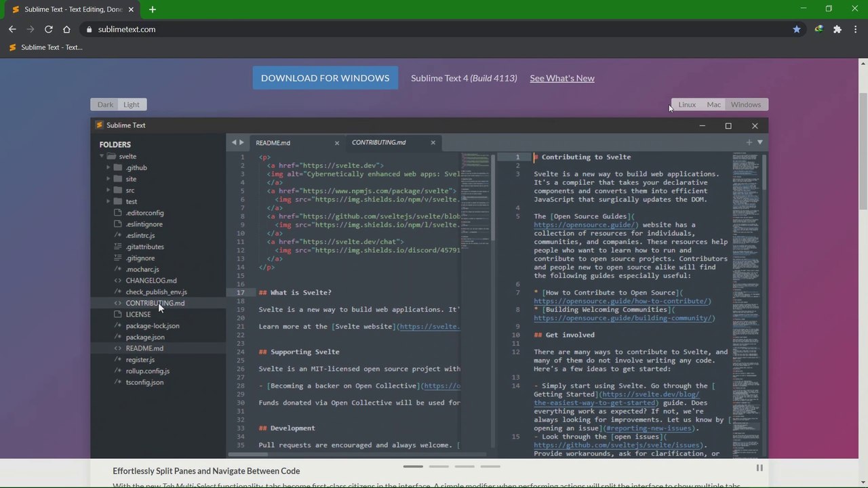The height and width of the screenshot is (488, 868).
Task: Go to the fourth slideshow indicator
Action: 490,466
